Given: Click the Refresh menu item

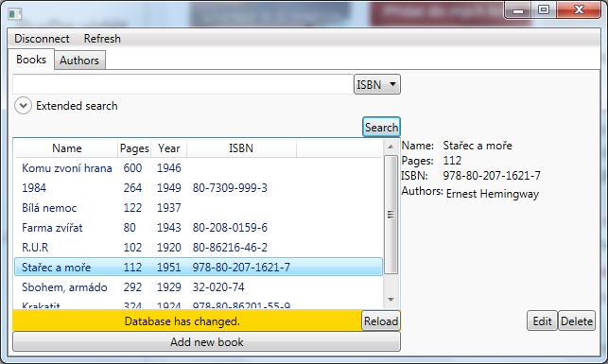Looking at the screenshot, I should pyautogui.click(x=102, y=39).
